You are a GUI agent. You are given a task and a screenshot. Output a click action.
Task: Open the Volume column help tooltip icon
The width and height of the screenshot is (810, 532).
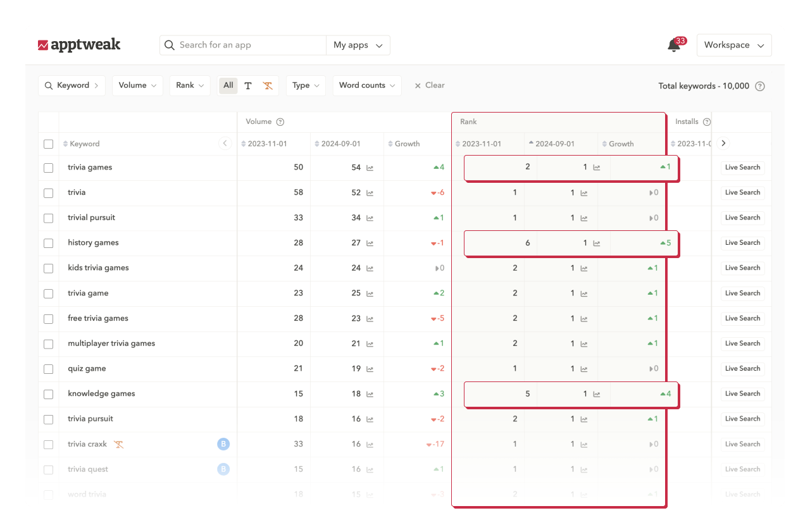click(280, 121)
